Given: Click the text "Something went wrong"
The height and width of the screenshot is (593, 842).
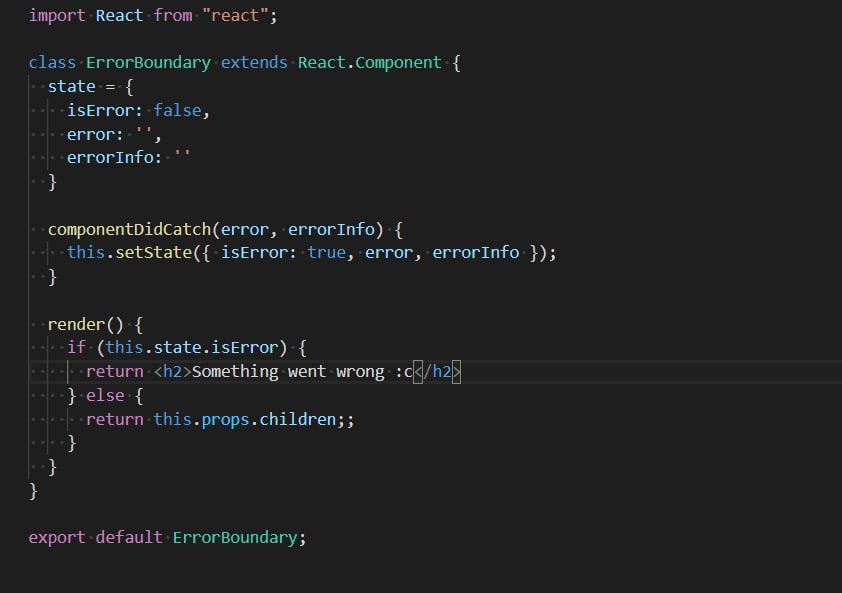Looking at the screenshot, I should [x=288, y=372].
